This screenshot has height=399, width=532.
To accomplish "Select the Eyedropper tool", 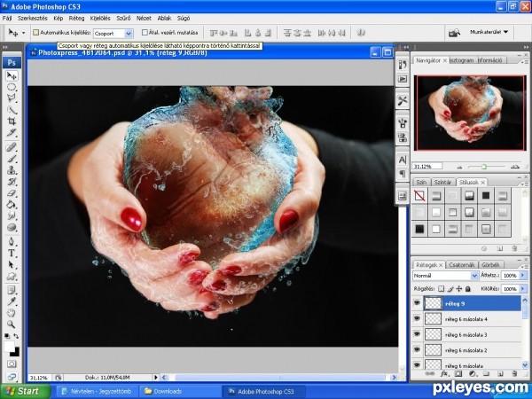I will [12, 301].
